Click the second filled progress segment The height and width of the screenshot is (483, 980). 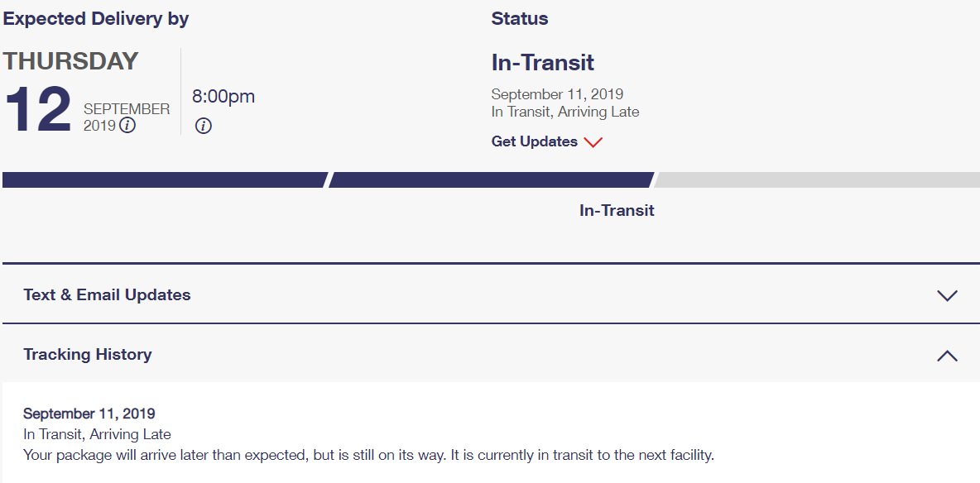coord(492,180)
